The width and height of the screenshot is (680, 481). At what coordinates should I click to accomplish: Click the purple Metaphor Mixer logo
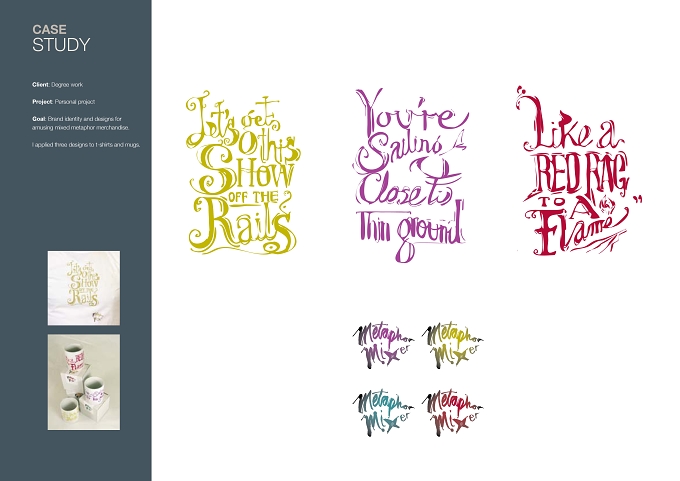(383, 345)
